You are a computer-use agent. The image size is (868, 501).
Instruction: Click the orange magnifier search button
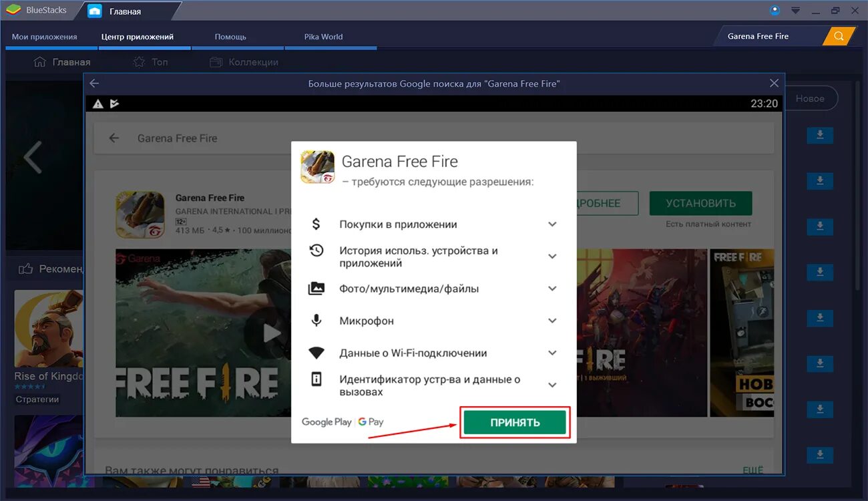click(839, 36)
